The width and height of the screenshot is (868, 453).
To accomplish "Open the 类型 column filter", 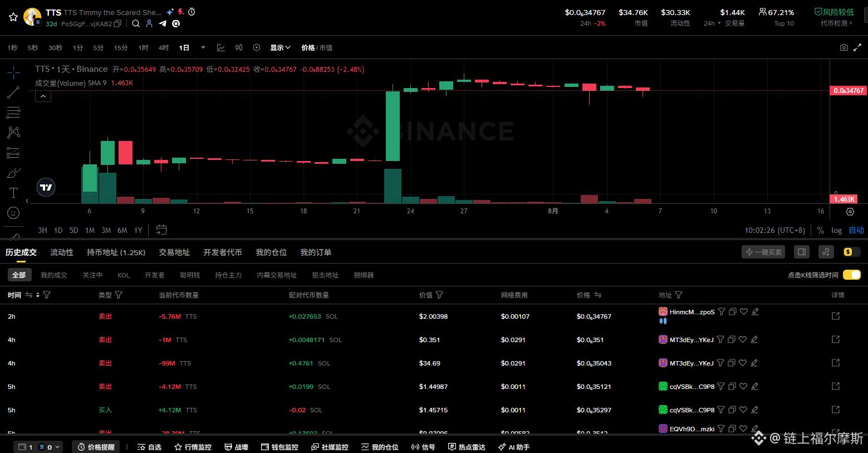I will point(119,295).
